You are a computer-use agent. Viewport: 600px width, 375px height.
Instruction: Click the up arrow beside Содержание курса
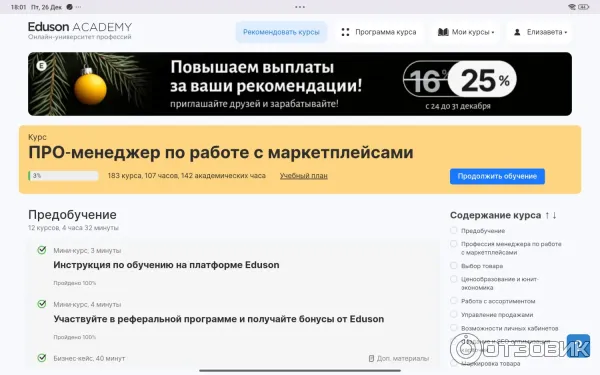point(547,215)
